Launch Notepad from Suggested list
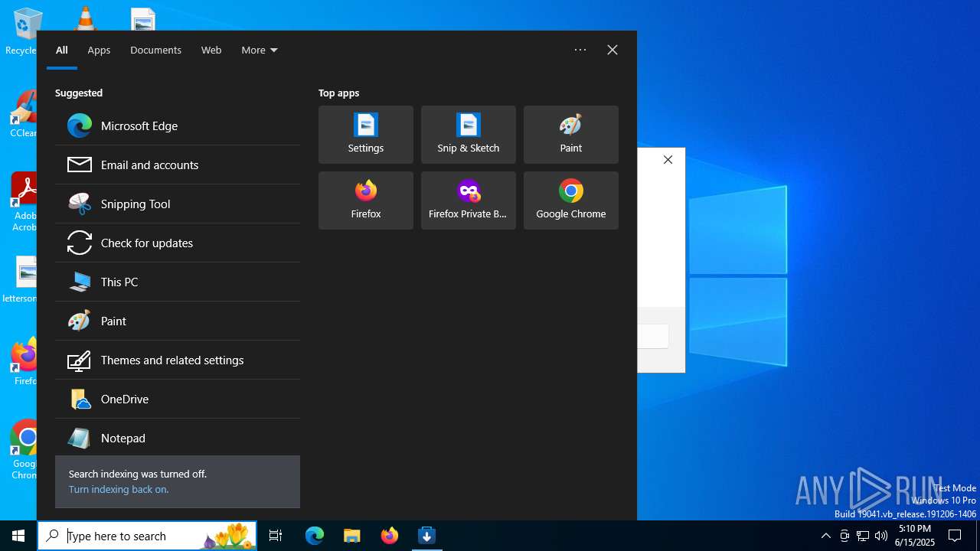 point(178,438)
